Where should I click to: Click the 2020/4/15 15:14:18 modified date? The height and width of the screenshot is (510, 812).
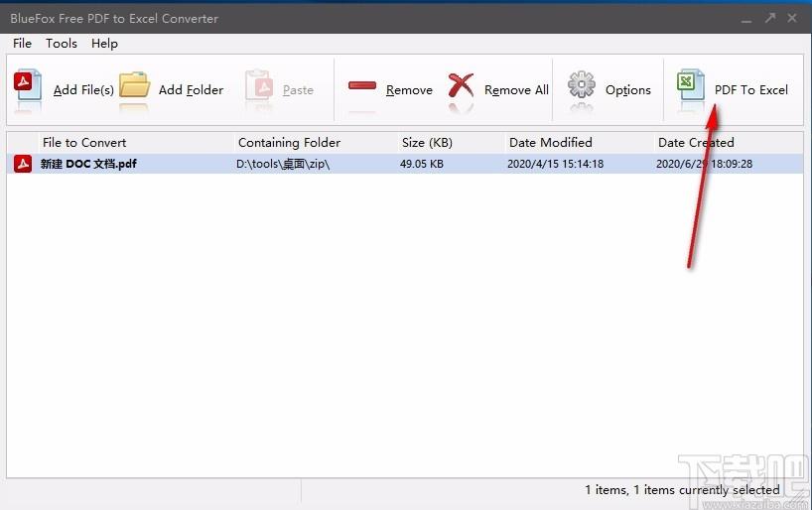point(555,164)
